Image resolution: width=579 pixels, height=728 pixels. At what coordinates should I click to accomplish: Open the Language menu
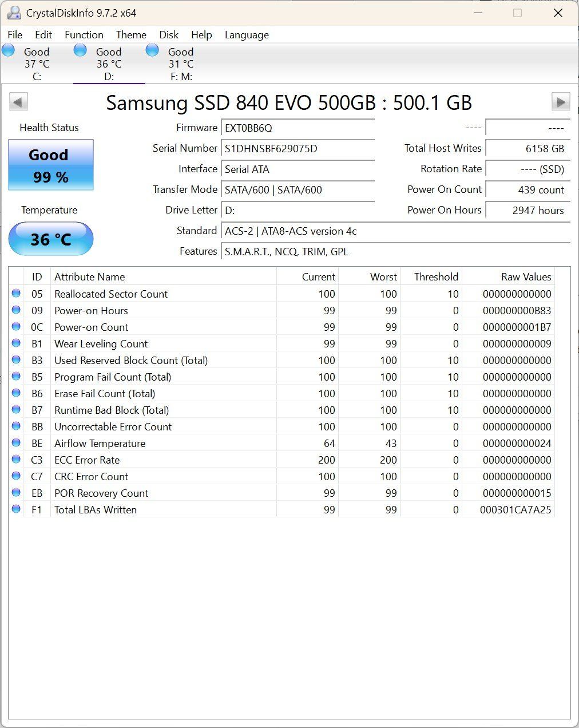(247, 35)
